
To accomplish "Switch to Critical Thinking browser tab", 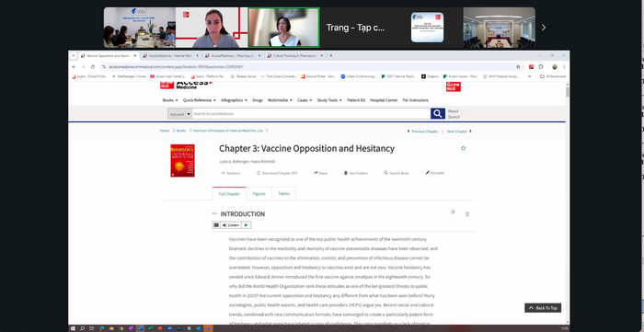I will pyautogui.click(x=293, y=55).
